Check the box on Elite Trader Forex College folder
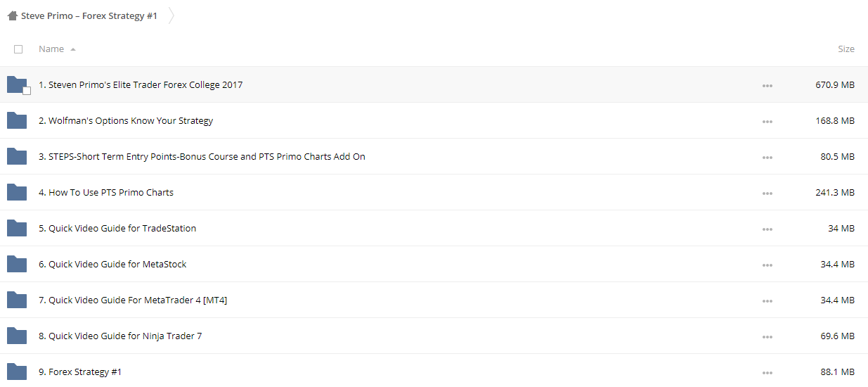 pyautogui.click(x=27, y=91)
